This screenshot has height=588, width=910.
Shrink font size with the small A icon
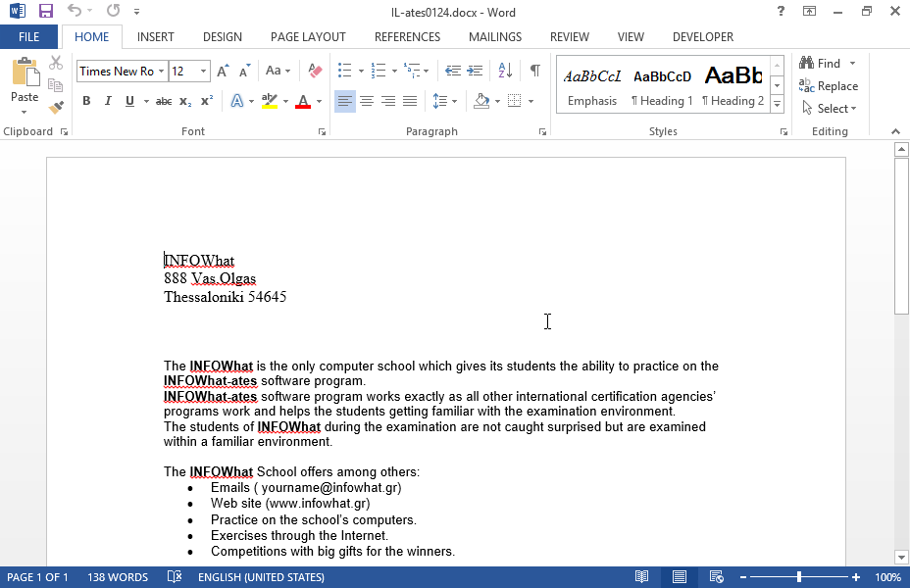[x=245, y=72]
